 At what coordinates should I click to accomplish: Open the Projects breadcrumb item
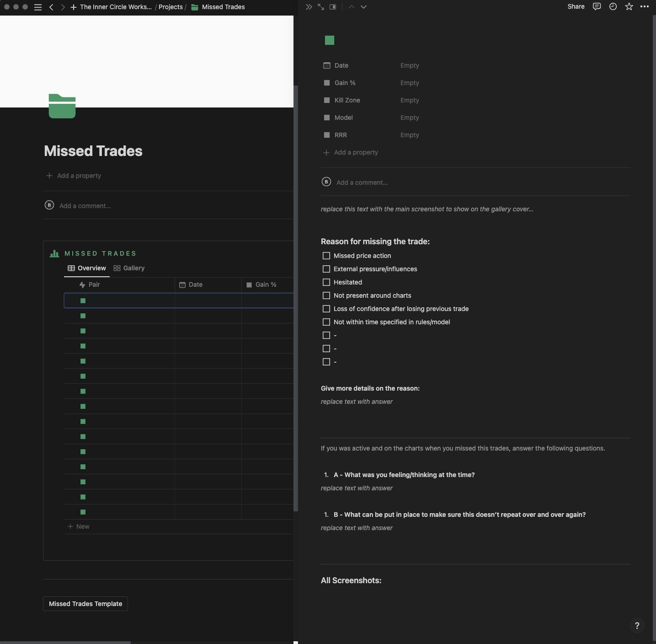[171, 7]
